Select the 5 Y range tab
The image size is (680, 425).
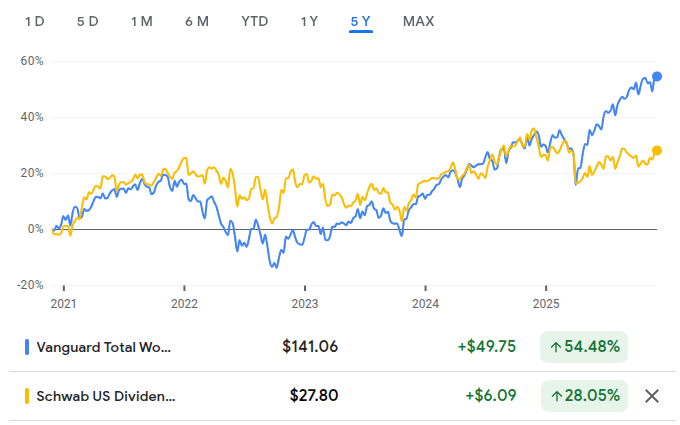(x=361, y=21)
